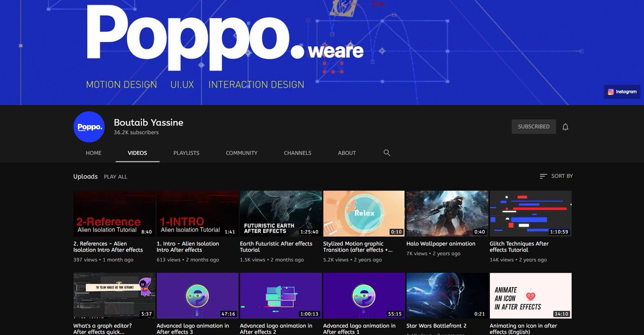Click title 'Animating an icon in after effects'
This screenshot has width=644, height=335.
[x=524, y=329]
